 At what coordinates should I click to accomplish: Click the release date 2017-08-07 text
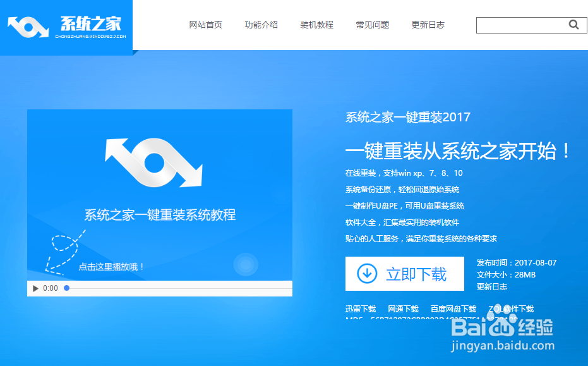pyautogui.click(x=536, y=263)
